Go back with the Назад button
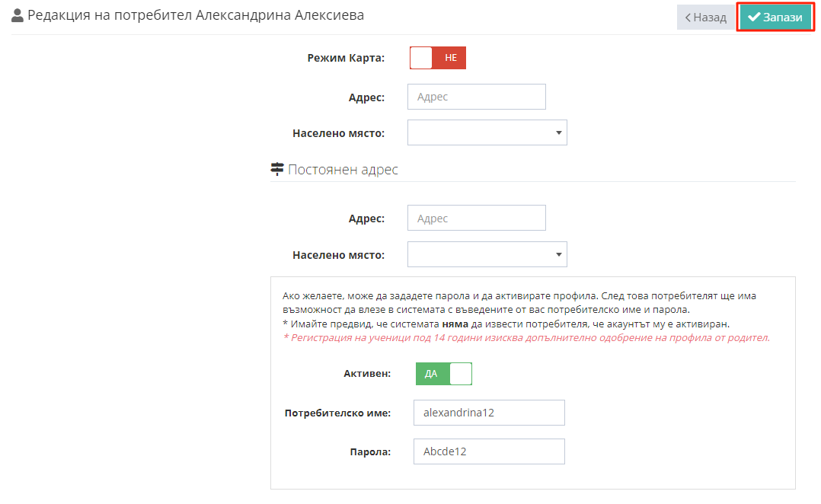 [705, 18]
